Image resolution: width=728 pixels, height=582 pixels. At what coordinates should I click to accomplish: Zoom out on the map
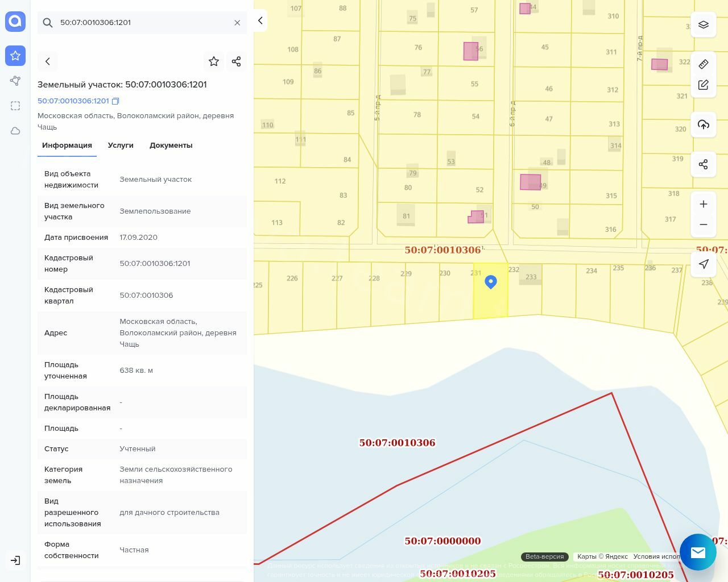coord(704,225)
